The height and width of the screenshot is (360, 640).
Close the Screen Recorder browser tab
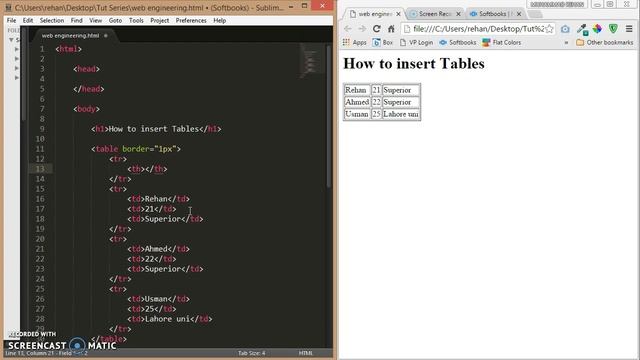tap(458, 14)
